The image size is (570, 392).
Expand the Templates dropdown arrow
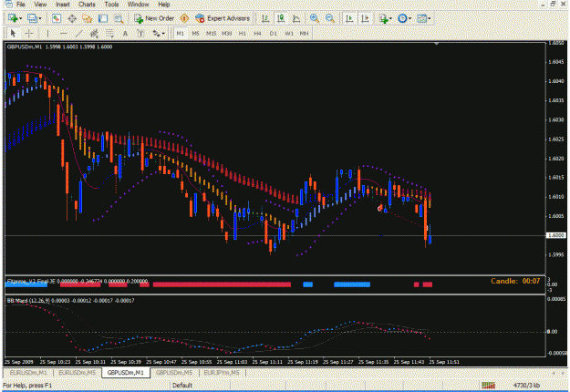tap(429, 18)
